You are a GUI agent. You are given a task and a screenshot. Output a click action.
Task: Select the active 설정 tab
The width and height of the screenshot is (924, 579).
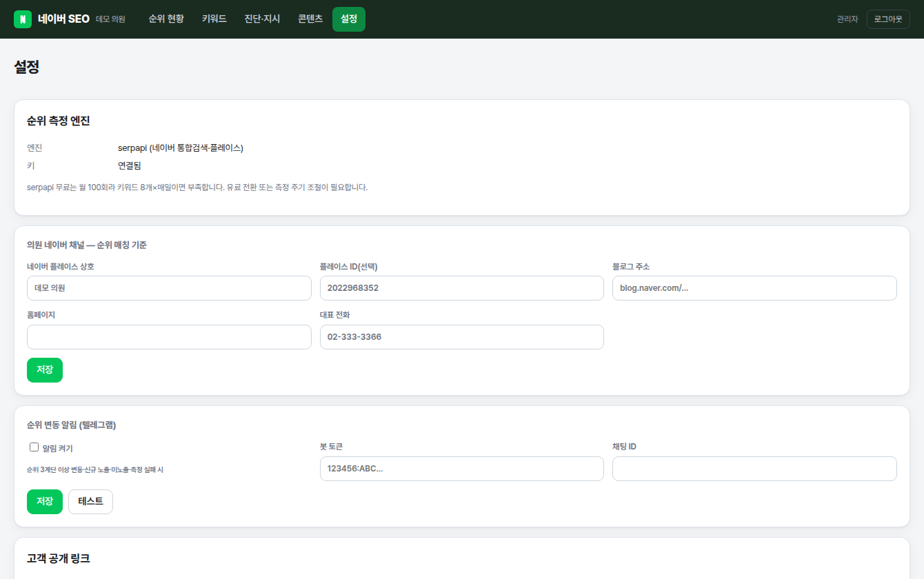pos(349,19)
